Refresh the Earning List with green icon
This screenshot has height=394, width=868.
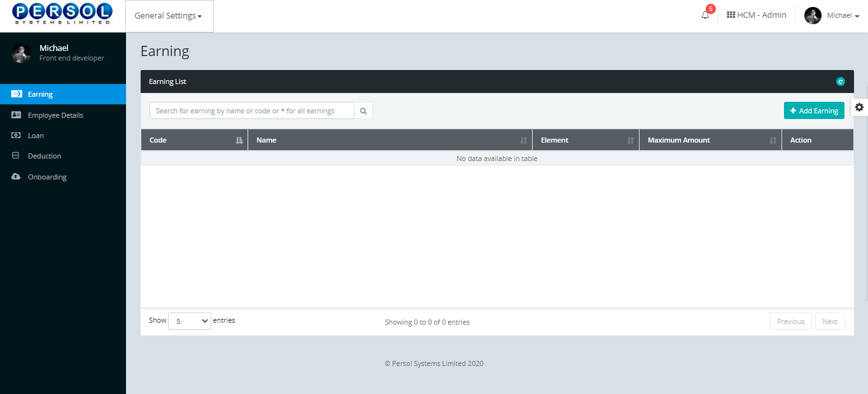tap(840, 81)
